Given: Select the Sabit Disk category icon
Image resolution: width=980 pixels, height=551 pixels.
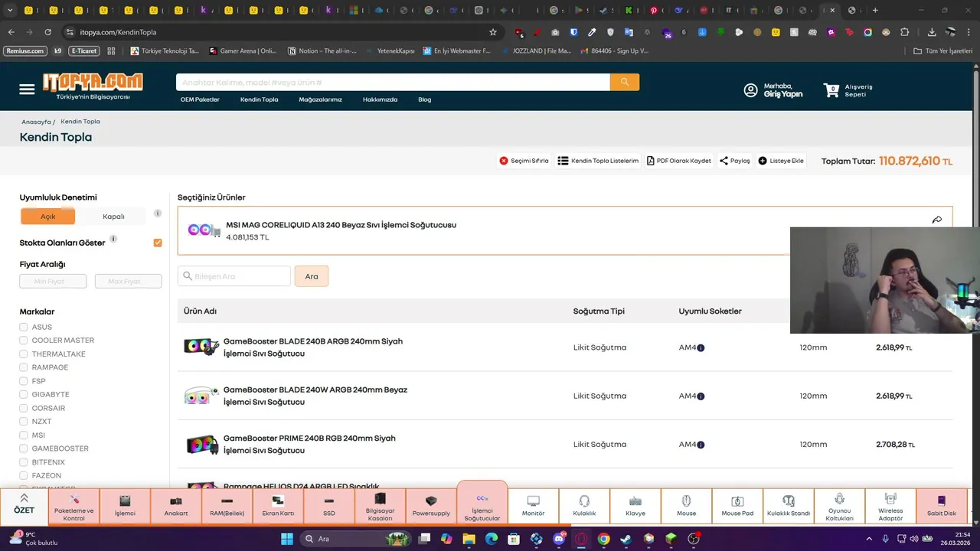Looking at the screenshot, I should 942,506.
